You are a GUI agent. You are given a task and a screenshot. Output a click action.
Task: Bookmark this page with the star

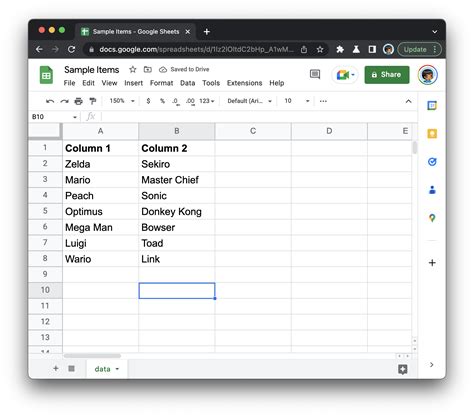[320, 49]
